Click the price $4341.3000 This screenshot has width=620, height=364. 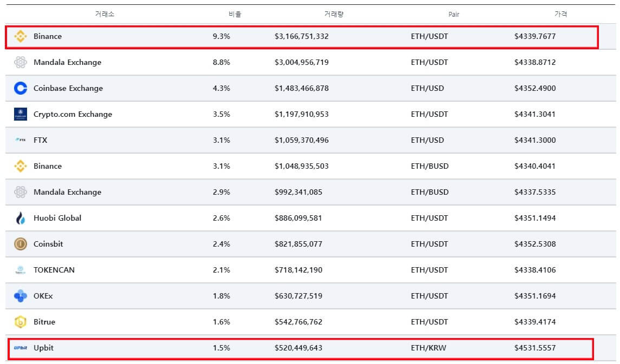click(x=535, y=140)
